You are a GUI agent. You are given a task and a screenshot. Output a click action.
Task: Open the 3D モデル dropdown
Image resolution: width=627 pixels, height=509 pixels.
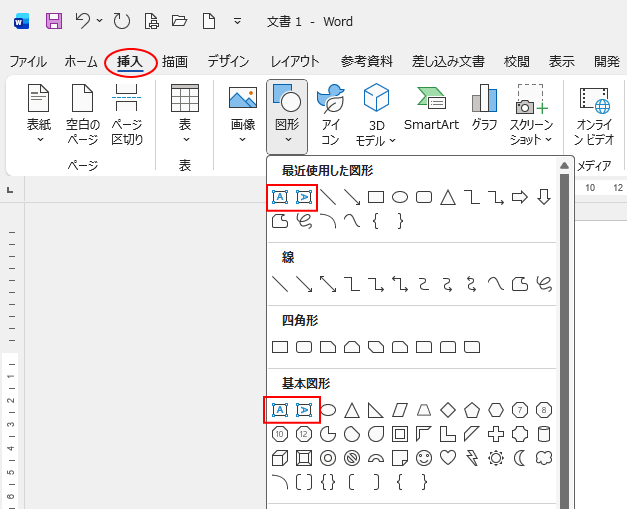pyautogui.click(x=376, y=114)
